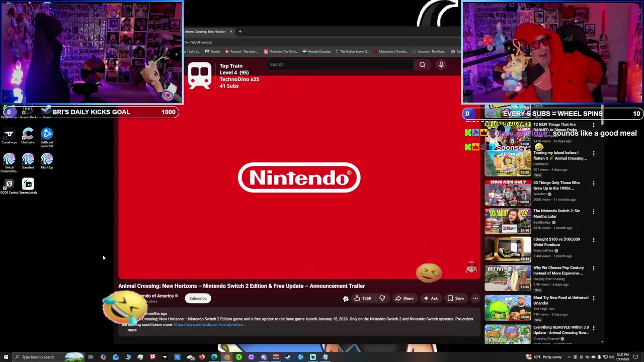Open the Mix It Up desktop shortcut

click(47, 161)
